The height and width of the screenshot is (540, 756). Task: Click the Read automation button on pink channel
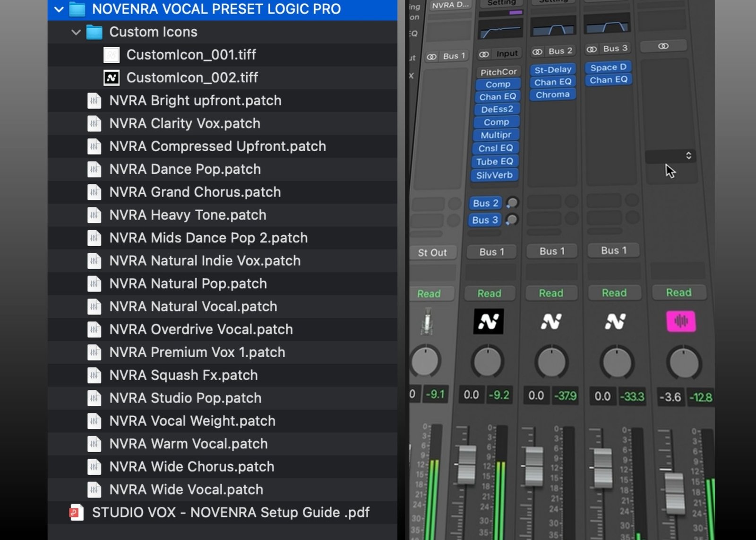(679, 292)
